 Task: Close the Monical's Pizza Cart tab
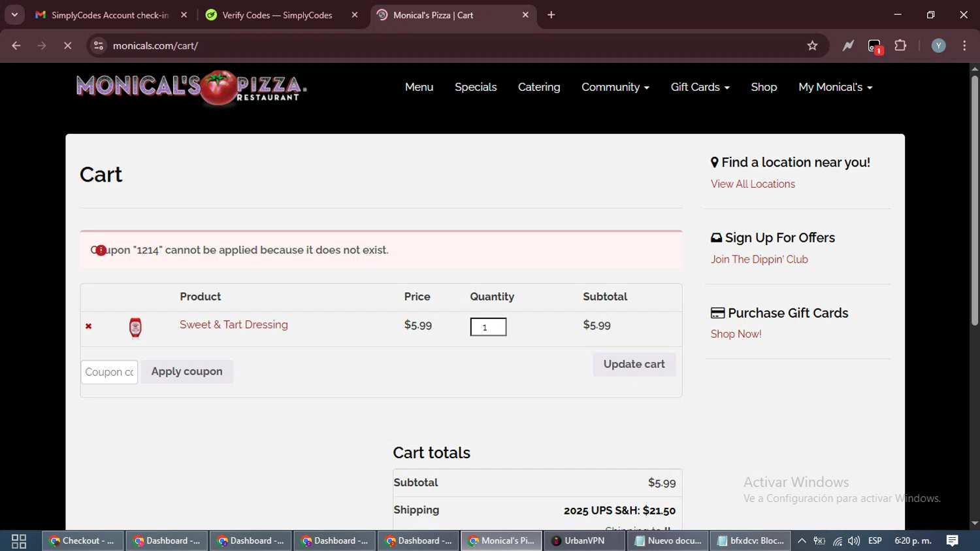(525, 15)
